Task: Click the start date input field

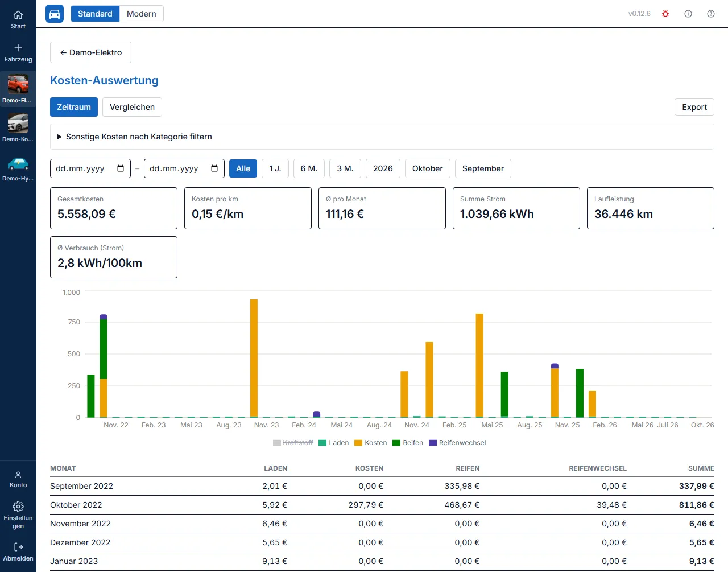Action: click(x=90, y=168)
